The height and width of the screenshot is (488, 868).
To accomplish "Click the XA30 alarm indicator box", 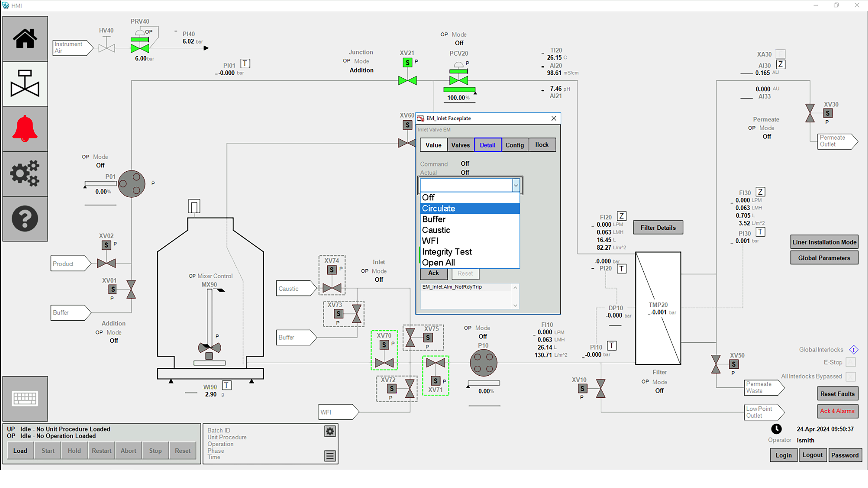I will pos(780,54).
